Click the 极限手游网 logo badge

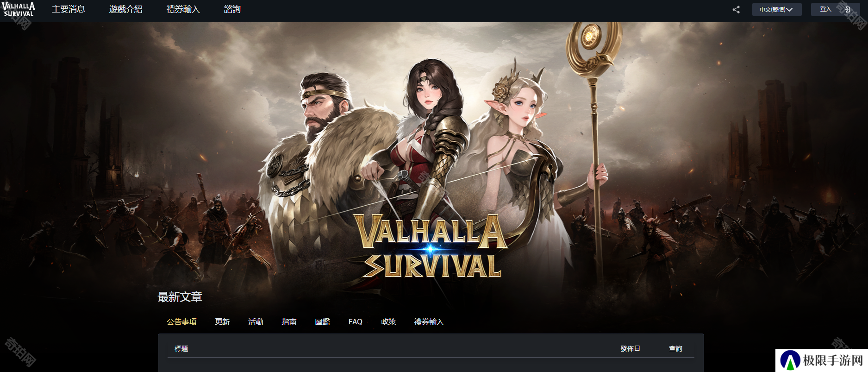[822, 360]
